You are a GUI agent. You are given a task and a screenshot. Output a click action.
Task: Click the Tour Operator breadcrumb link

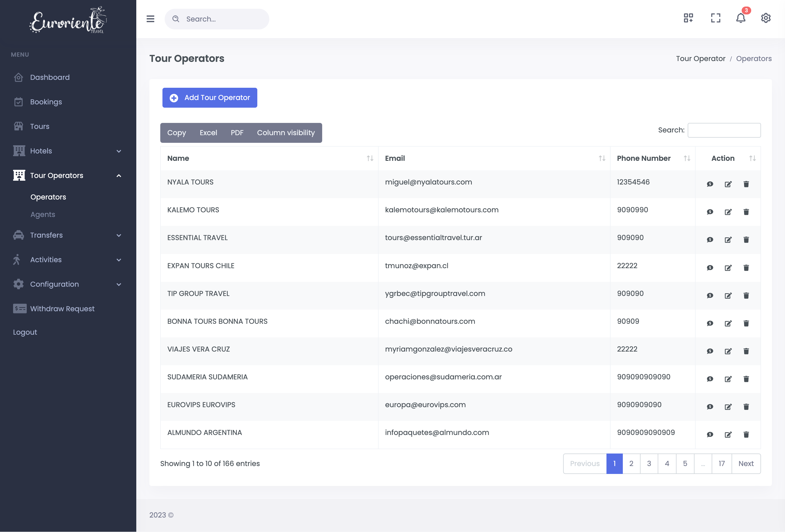point(701,59)
